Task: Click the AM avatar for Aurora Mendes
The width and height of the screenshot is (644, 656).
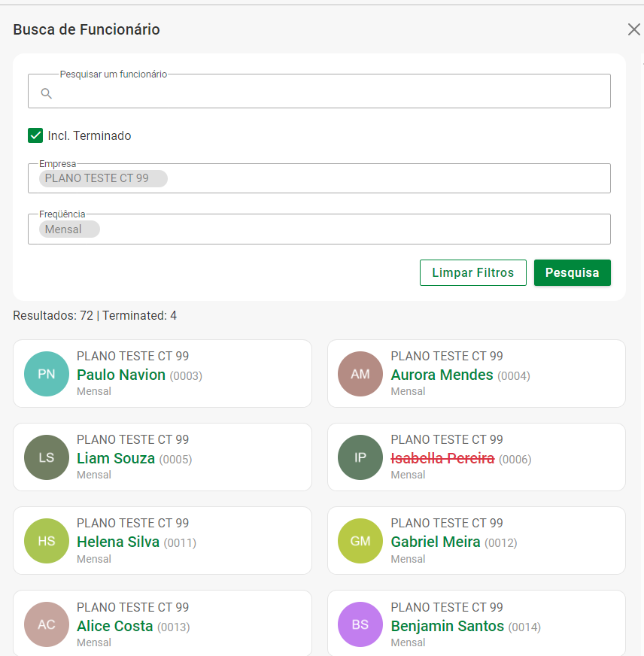Action: pyautogui.click(x=360, y=374)
